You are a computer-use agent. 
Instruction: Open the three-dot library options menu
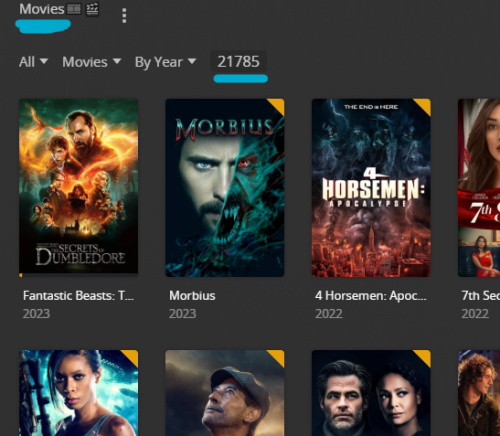point(124,16)
